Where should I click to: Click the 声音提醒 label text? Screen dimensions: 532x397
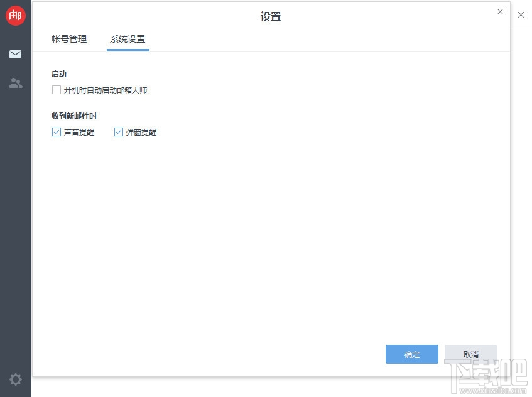tap(79, 132)
